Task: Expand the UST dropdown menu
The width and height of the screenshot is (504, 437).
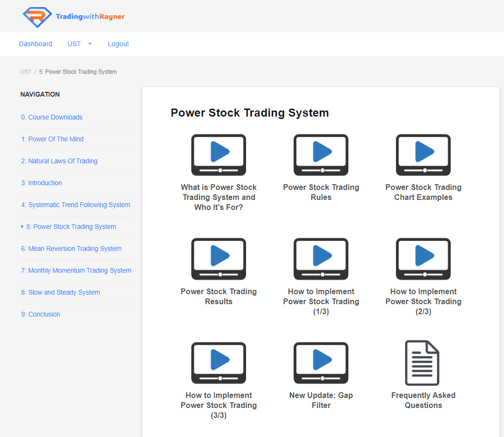Action: [79, 44]
